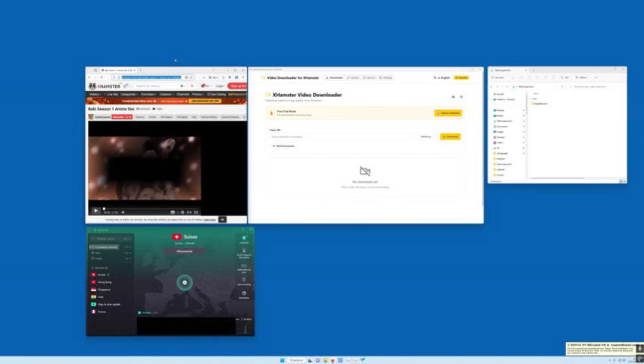Click the video progress bar
Screen dimensions: 644x364
coord(151,209)
